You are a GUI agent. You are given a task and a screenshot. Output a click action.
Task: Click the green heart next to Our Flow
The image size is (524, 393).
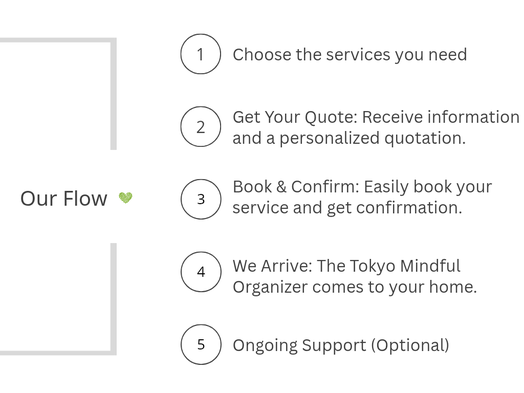tap(126, 198)
